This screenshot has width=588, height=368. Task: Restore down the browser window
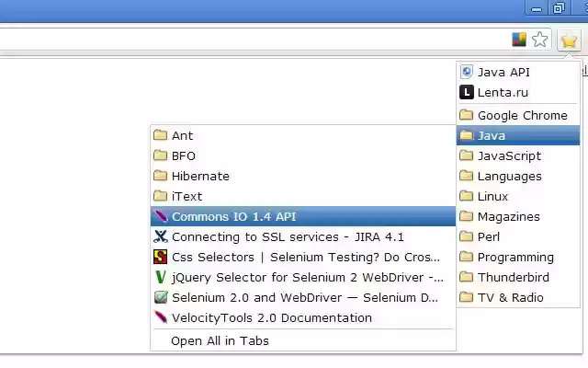pyautogui.click(x=559, y=8)
